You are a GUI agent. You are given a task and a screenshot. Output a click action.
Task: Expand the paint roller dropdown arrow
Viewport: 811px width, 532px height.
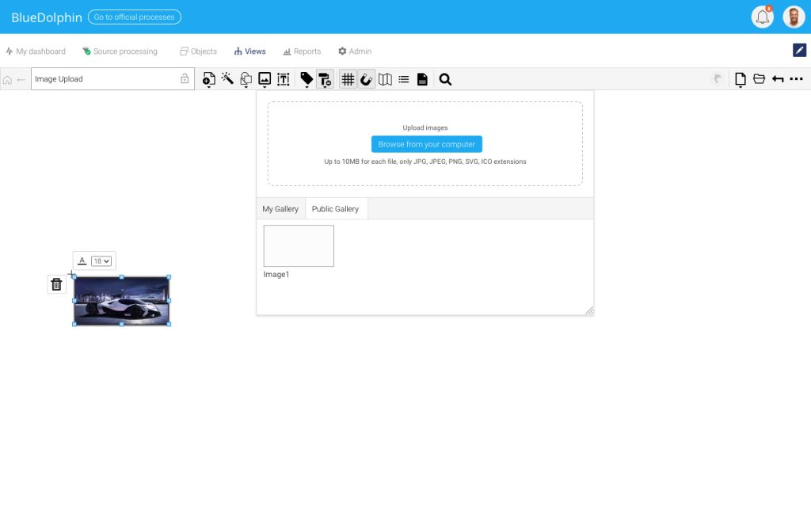[x=325, y=87]
